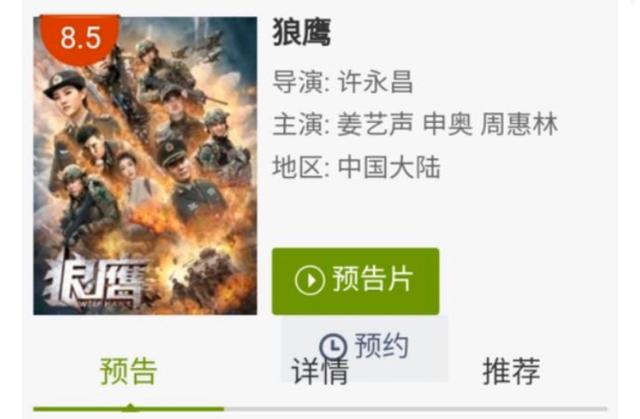Switch to the 预告 tab
Image resolution: width=640 pixels, height=419 pixels.
point(129,371)
